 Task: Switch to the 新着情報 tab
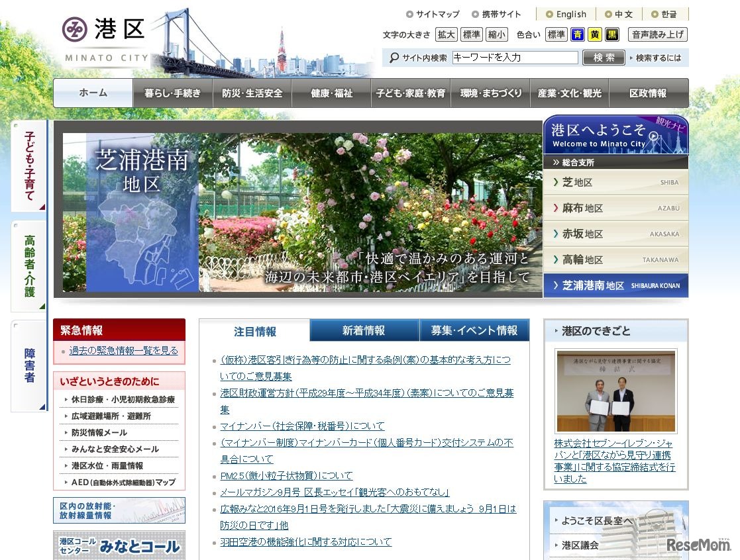click(364, 330)
